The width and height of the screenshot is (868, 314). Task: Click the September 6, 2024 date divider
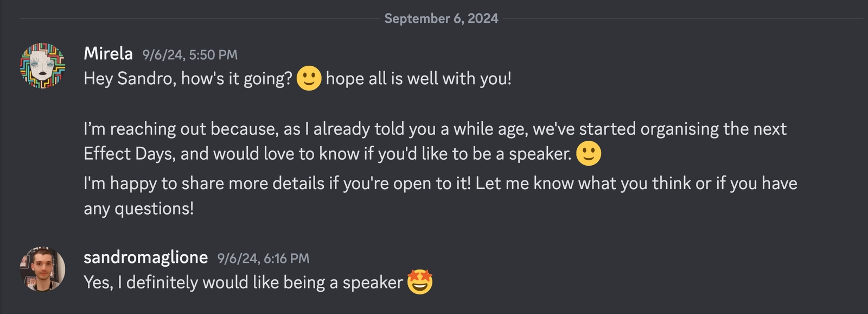441,18
